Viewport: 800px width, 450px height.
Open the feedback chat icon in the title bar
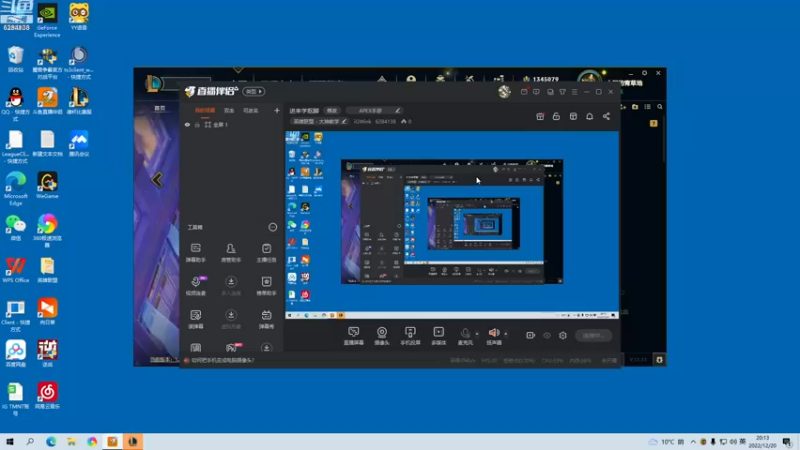[536, 92]
